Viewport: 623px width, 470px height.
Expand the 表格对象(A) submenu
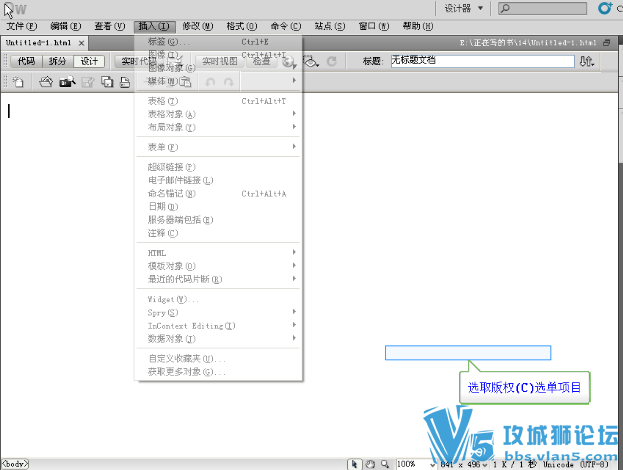tap(218, 114)
